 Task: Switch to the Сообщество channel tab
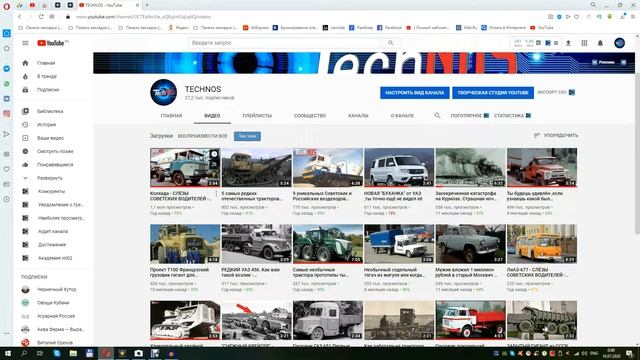click(x=310, y=116)
